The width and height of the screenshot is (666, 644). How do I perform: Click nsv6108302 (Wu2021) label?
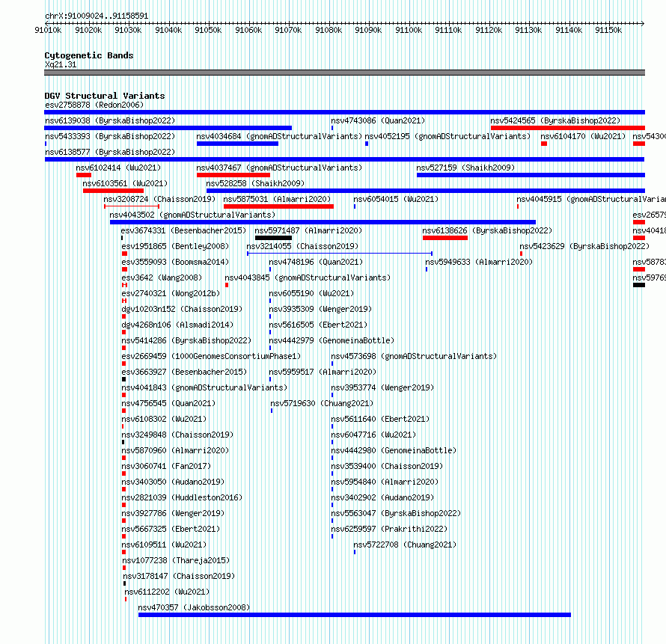click(164, 419)
